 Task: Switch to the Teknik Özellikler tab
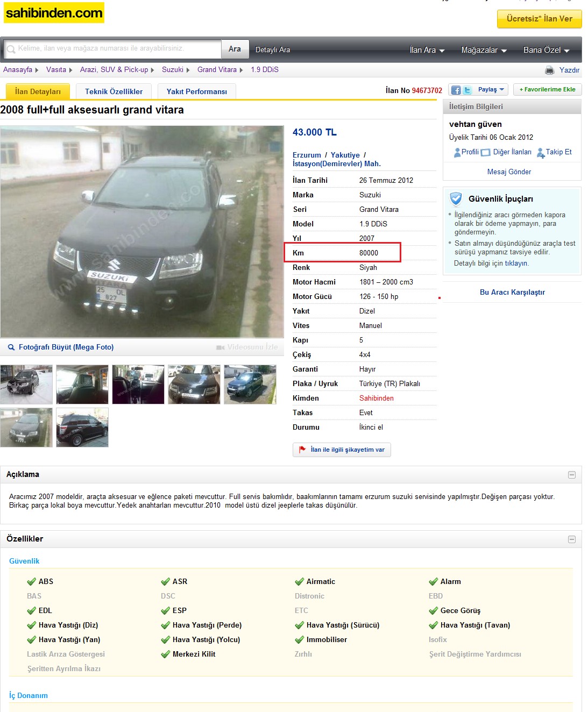click(114, 91)
